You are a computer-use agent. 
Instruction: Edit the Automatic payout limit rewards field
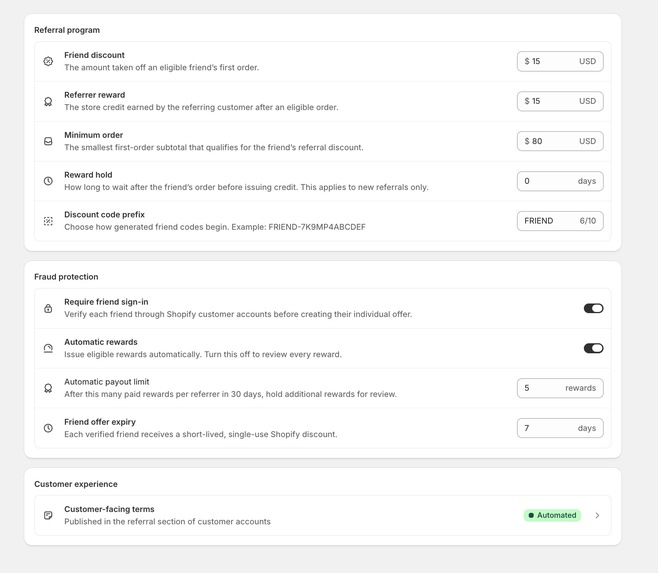560,388
